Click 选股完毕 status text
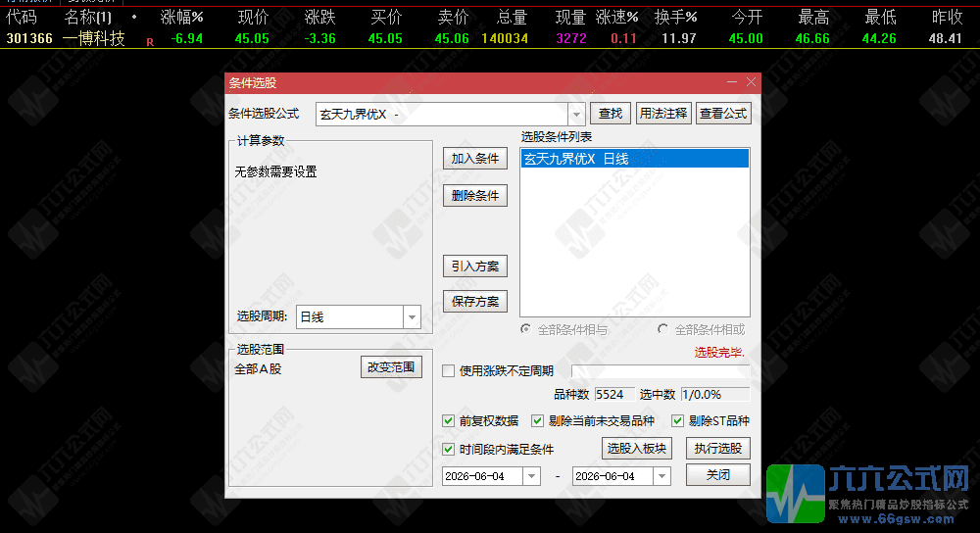The image size is (980, 533). pos(718,353)
